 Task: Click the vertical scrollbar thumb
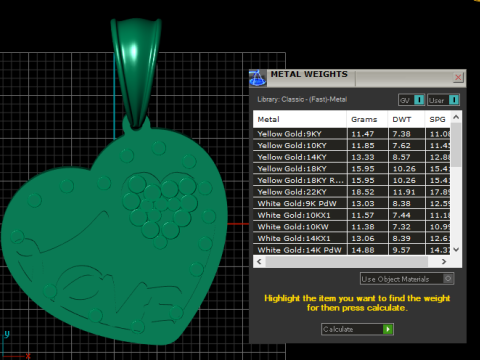(x=456, y=145)
